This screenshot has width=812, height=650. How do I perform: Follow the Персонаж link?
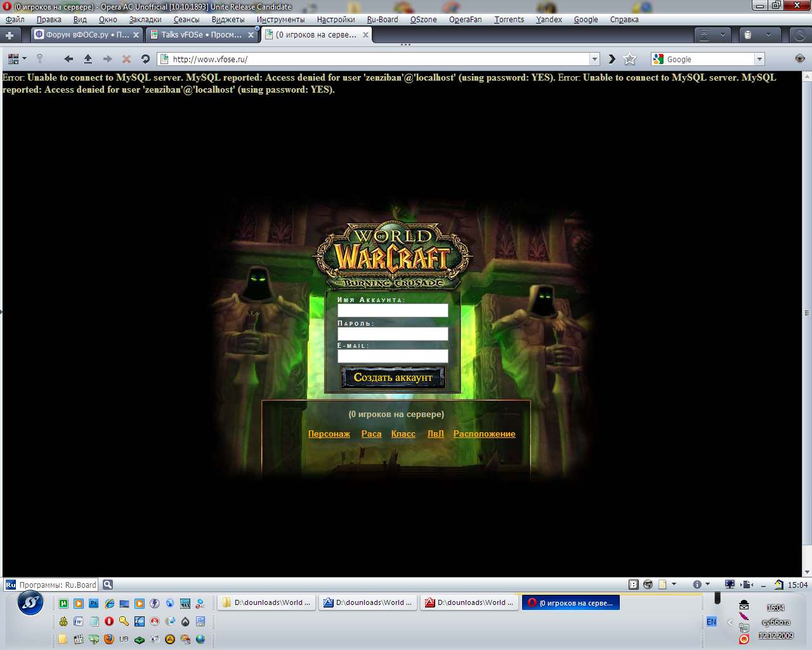click(x=329, y=434)
